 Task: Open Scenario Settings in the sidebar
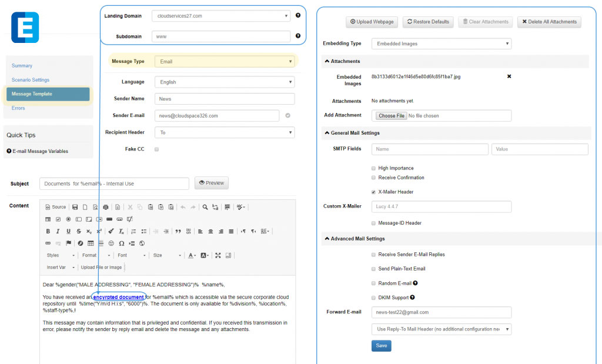click(31, 80)
